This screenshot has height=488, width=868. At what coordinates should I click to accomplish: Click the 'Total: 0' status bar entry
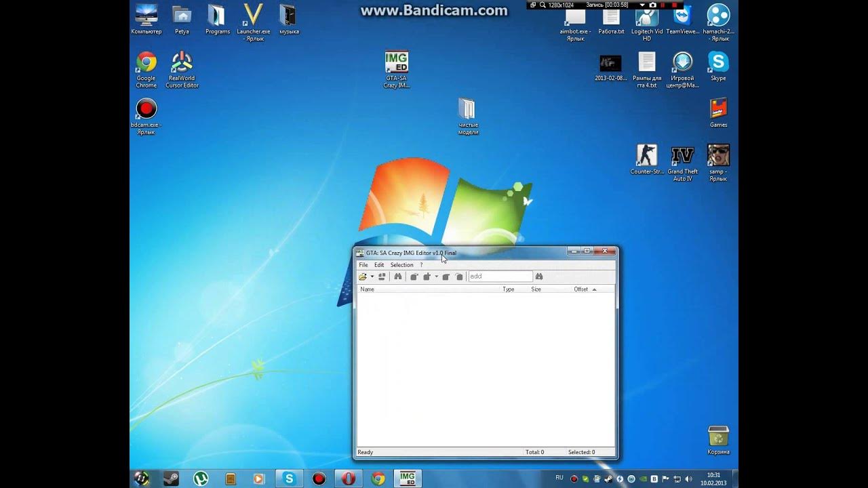(x=535, y=452)
